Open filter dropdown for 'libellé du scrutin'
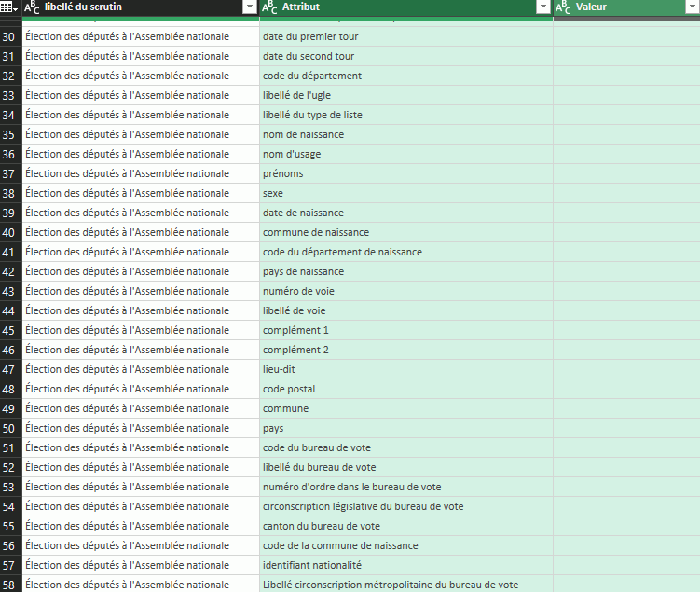 pos(249,7)
